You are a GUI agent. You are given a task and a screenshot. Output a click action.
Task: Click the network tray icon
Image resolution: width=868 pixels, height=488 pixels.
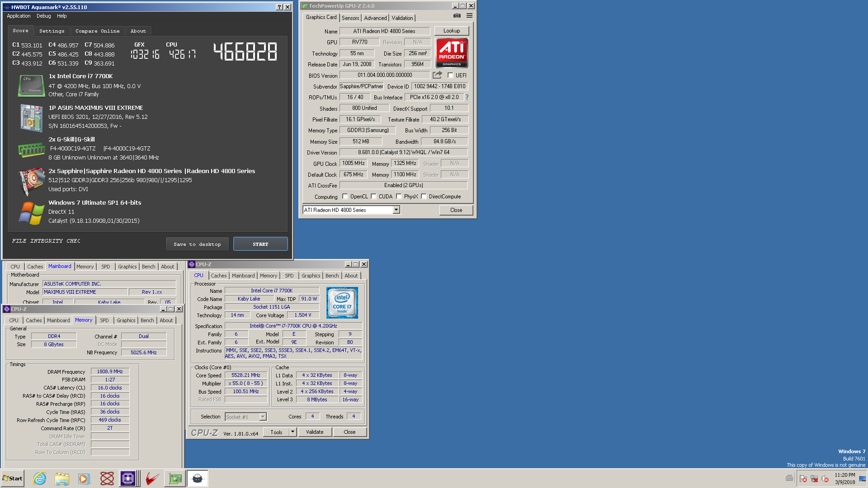coord(814,479)
